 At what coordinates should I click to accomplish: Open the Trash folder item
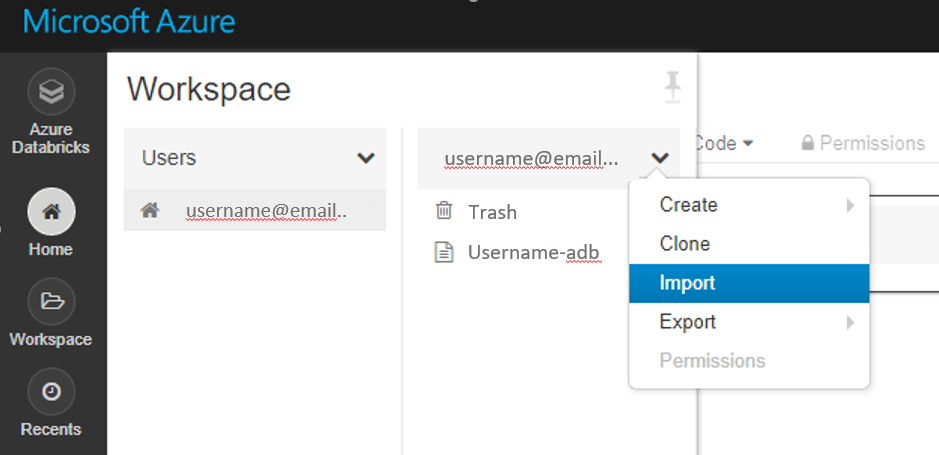coord(492,212)
